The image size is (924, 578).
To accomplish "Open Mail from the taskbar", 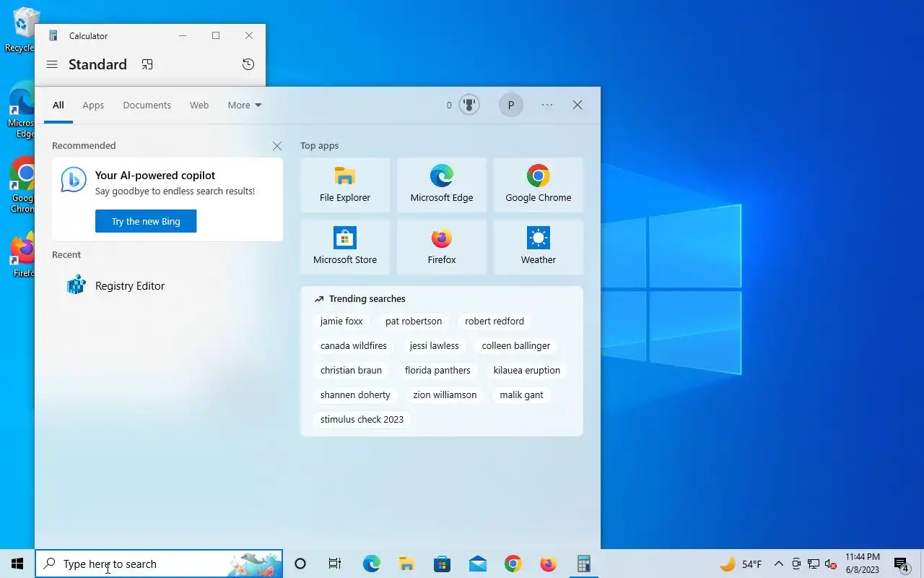I will tap(477, 564).
